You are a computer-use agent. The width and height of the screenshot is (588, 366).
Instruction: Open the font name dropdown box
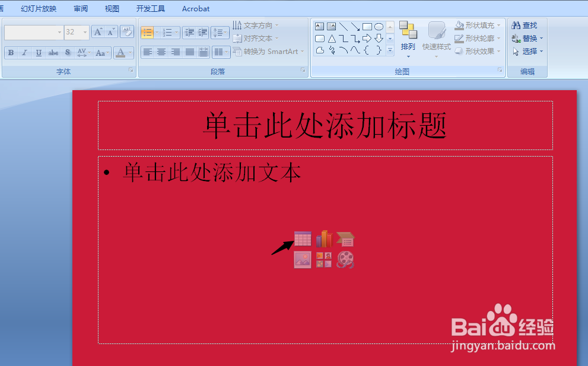point(34,32)
